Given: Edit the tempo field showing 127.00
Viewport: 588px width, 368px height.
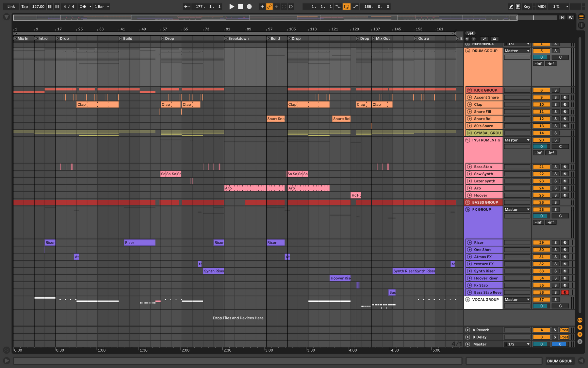Looking at the screenshot, I should (x=38, y=7).
